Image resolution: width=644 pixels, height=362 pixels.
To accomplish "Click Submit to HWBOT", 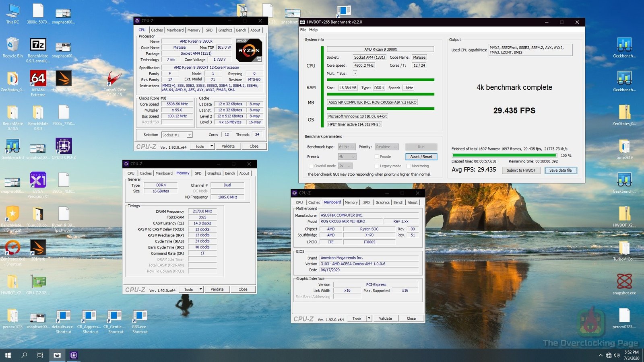I will [x=521, y=170].
